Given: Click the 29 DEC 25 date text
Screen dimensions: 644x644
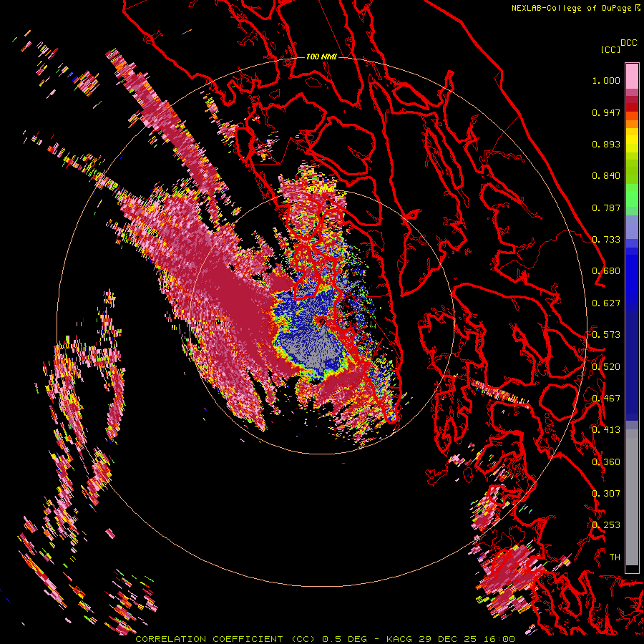Looking at the screenshot, I should [x=449, y=639].
